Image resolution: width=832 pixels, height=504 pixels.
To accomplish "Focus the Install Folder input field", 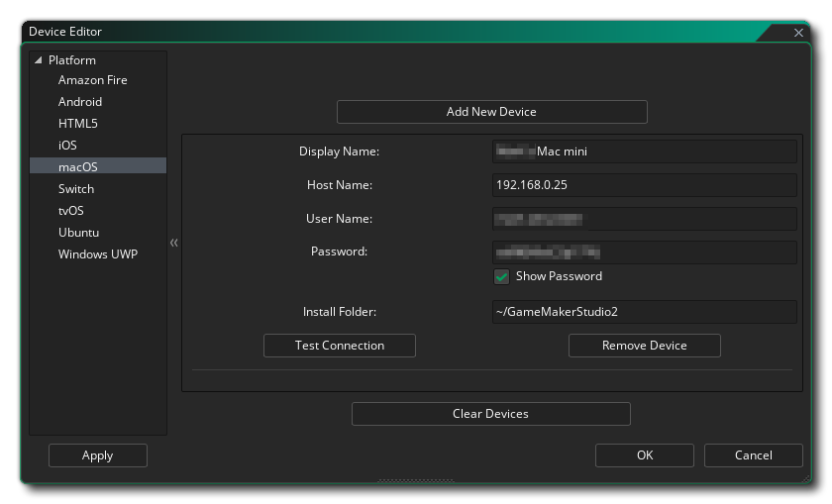I will [644, 312].
